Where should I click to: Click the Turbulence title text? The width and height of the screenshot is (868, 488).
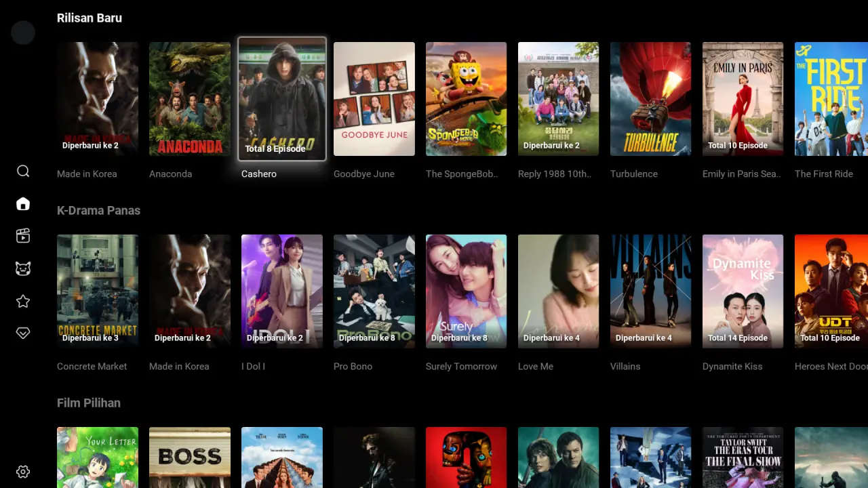tap(634, 174)
